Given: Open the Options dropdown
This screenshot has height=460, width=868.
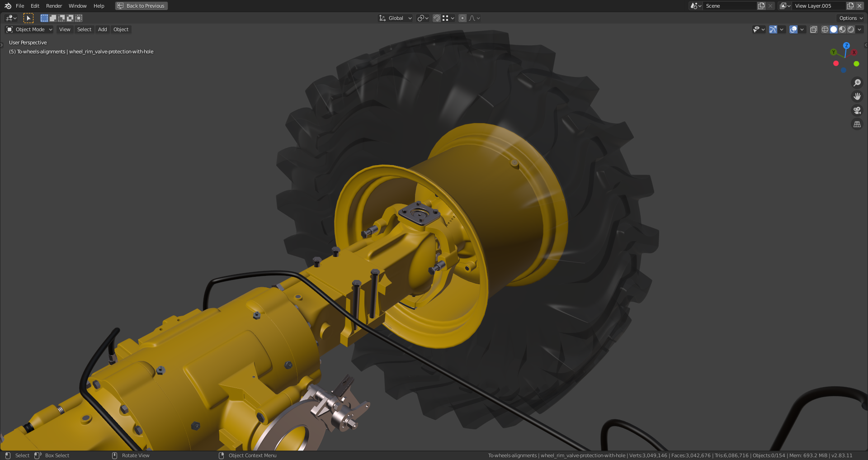Looking at the screenshot, I should click(x=851, y=18).
